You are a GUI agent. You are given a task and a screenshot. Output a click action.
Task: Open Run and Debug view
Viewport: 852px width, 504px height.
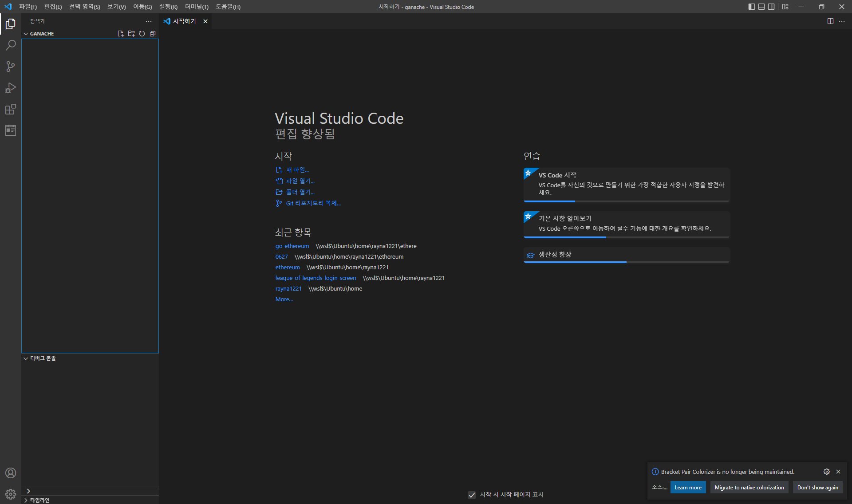[x=11, y=88]
